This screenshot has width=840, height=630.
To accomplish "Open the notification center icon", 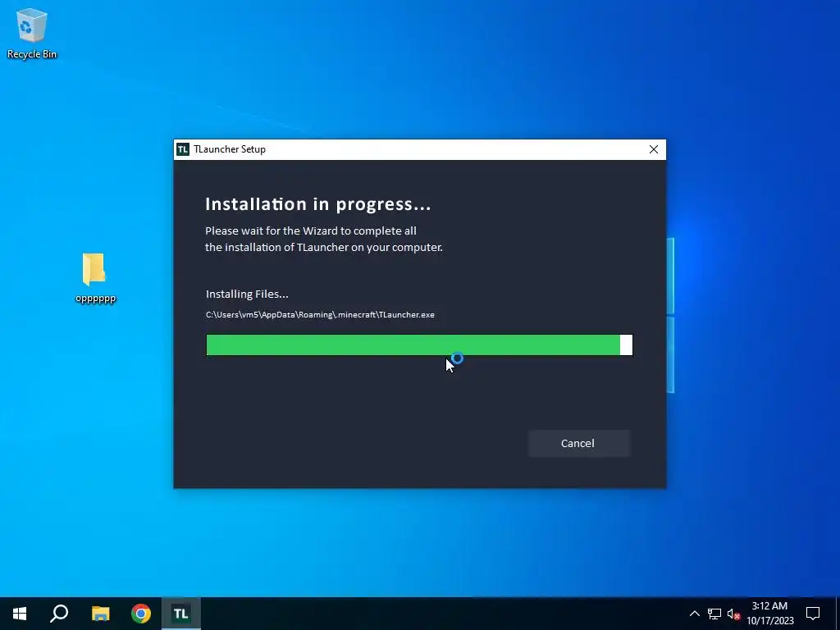I will coord(813,614).
